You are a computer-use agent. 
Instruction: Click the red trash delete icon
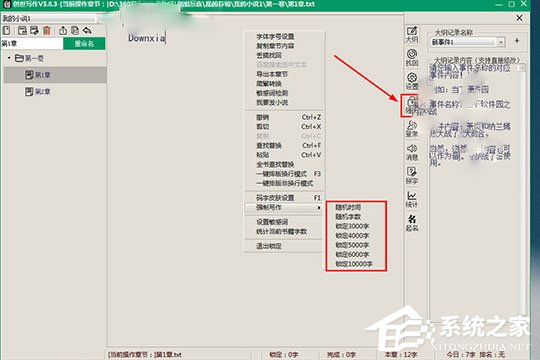[47, 30]
